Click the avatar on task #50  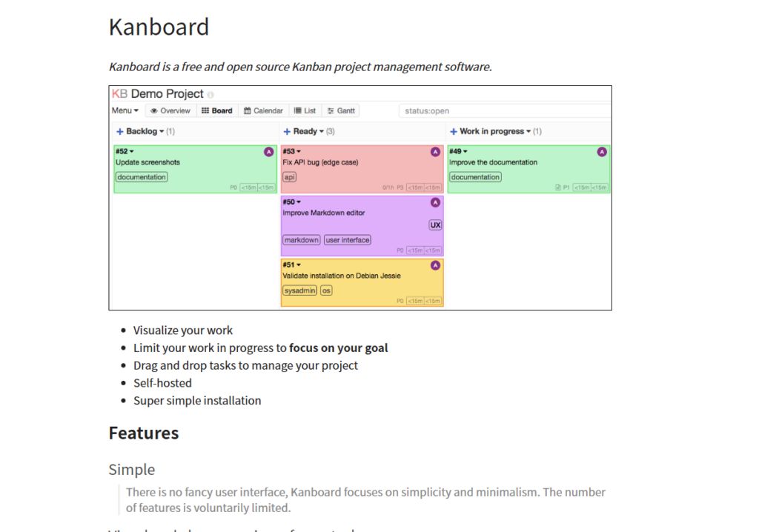pyautogui.click(x=435, y=202)
